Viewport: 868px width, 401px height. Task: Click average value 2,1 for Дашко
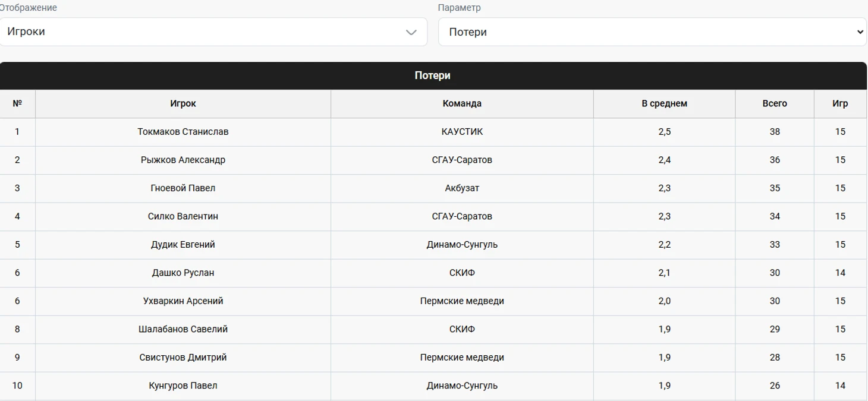665,273
